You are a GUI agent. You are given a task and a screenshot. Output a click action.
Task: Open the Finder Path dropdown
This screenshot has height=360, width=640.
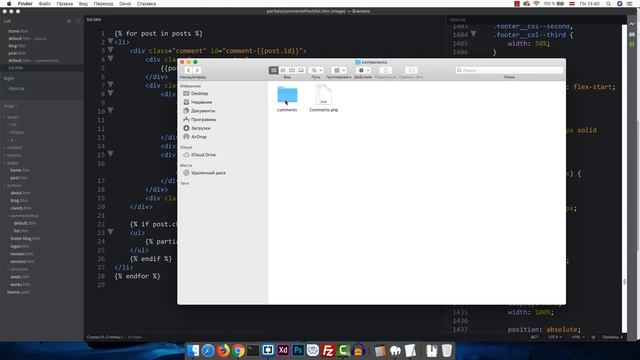click(316, 70)
